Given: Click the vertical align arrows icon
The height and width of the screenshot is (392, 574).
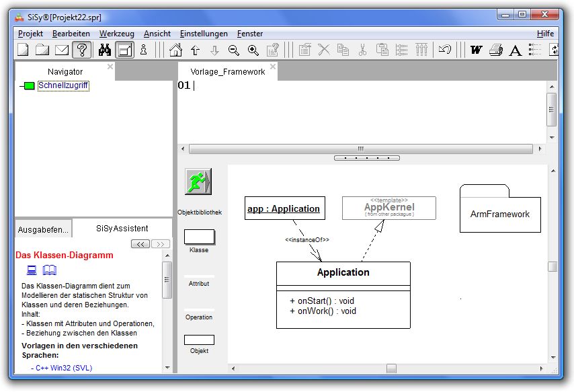Looking at the screenshot, I should click(x=421, y=50).
